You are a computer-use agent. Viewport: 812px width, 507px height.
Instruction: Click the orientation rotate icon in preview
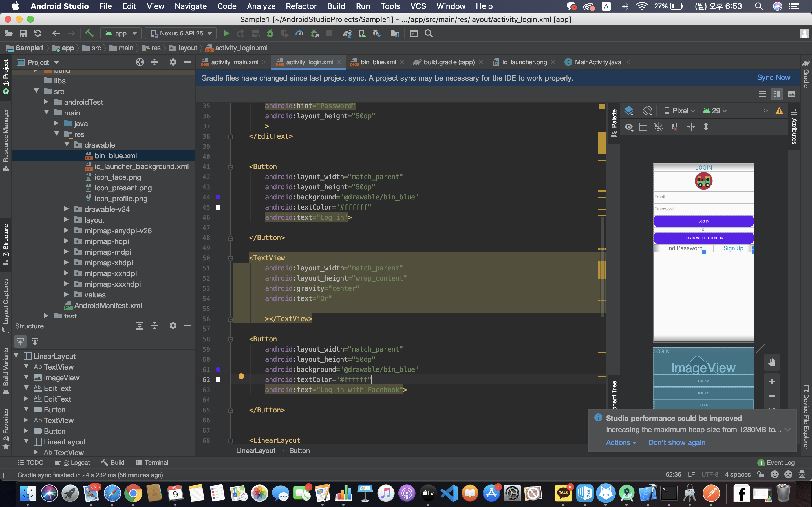point(647,111)
